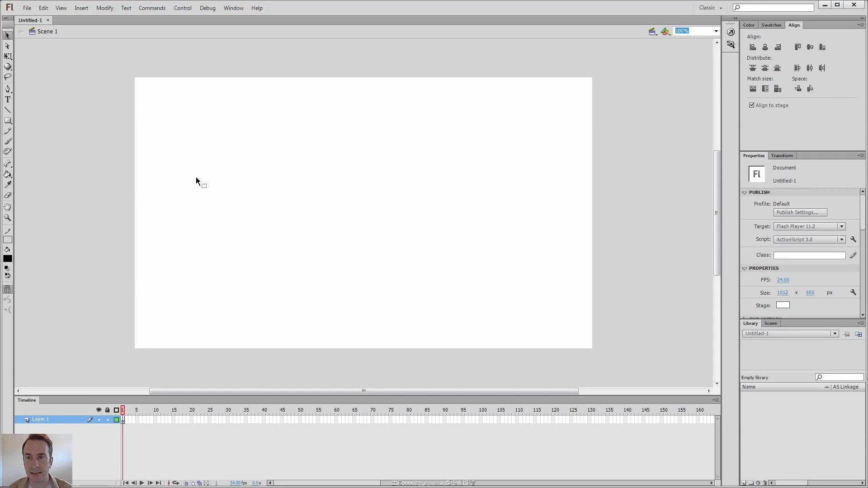Click the Snap to Objects icon
The height and width of the screenshot is (488, 868).
point(8,289)
